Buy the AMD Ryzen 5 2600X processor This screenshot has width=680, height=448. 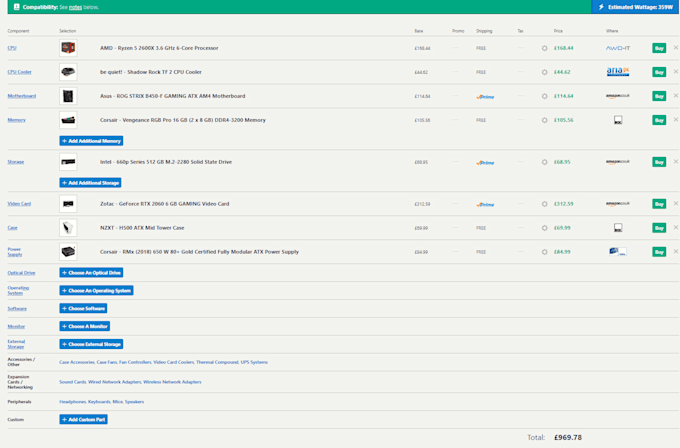click(x=659, y=48)
